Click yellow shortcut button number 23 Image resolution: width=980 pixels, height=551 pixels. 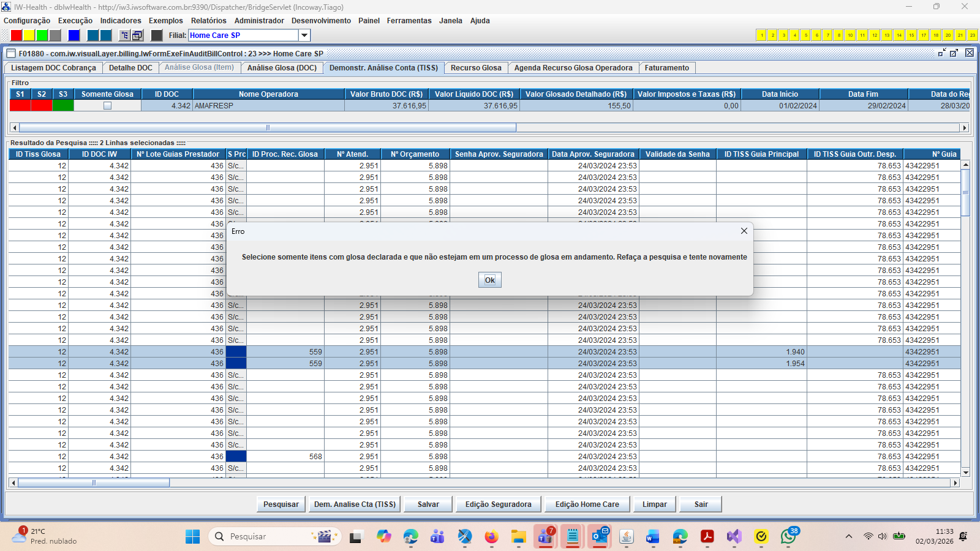[x=972, y=36]
